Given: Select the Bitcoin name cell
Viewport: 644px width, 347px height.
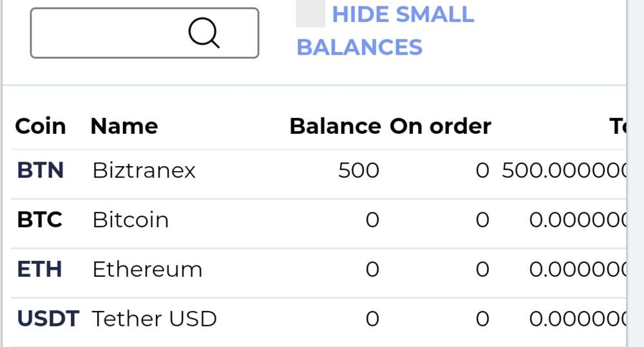Looking at the screenshot, I should pyautogui.click(x=131, y=220).
